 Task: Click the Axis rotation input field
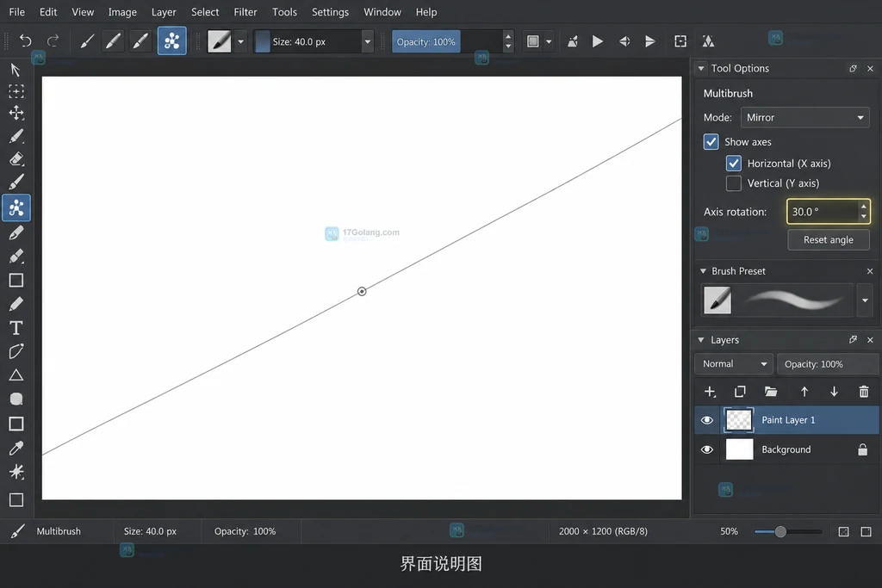point(829,212)
